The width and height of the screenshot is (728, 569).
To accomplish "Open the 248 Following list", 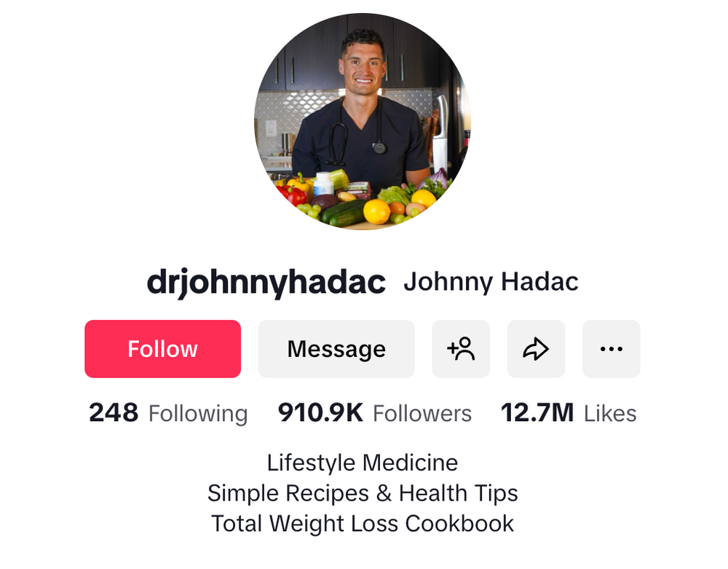I will [x=168, y=413].
